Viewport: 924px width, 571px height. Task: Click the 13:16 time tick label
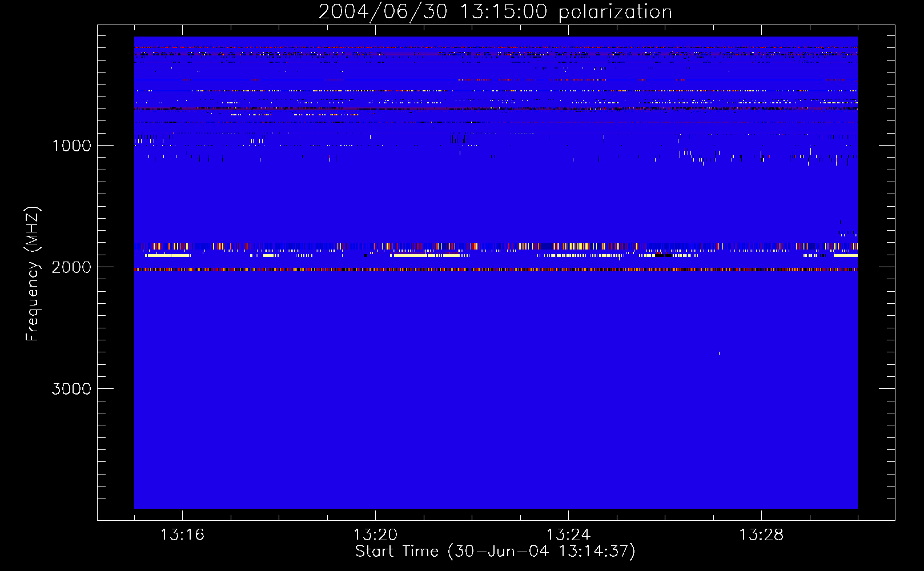182,535
